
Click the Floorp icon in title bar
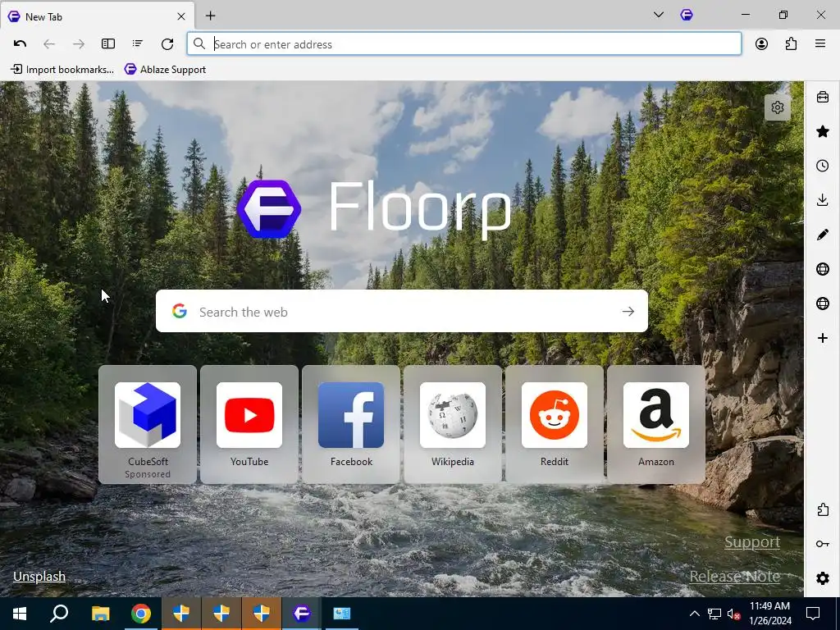tap(687, 15)
